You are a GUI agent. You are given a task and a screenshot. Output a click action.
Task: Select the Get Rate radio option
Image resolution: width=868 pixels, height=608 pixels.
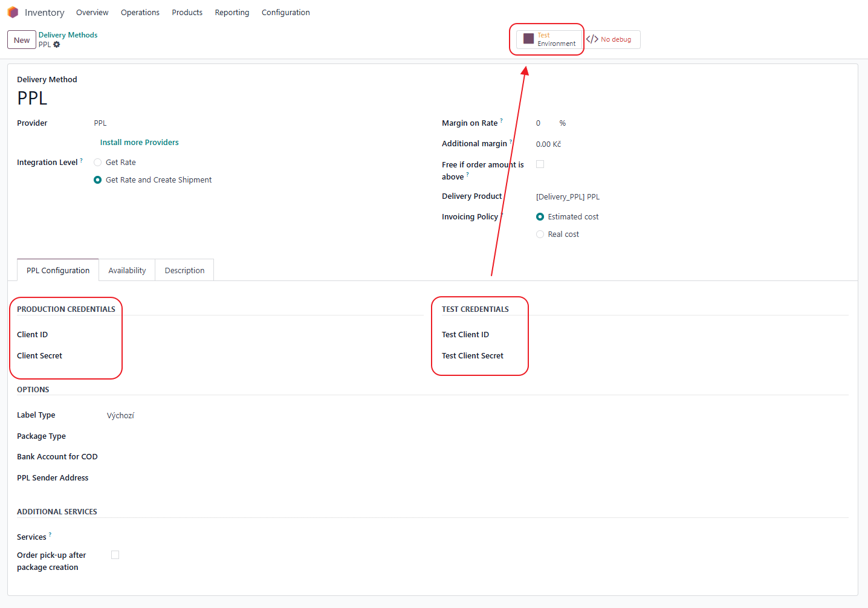click(97, 163)
